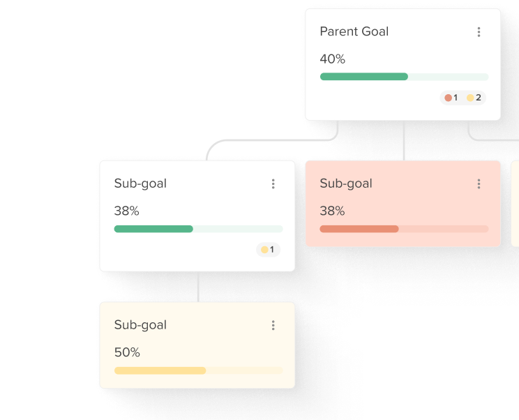Open the yellow Sub-goal card's three-dot menu
519x420 pixels.
coord(273,325)
